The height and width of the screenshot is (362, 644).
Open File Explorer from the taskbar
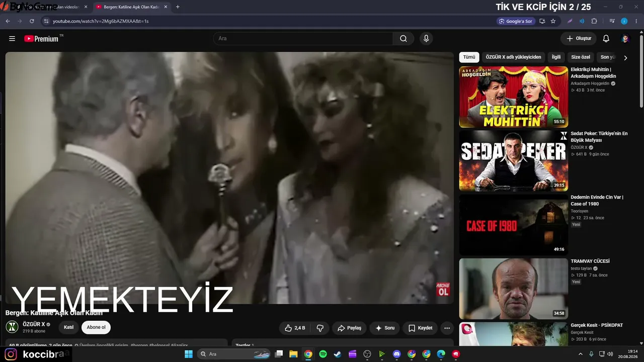(x=293, y=354)
